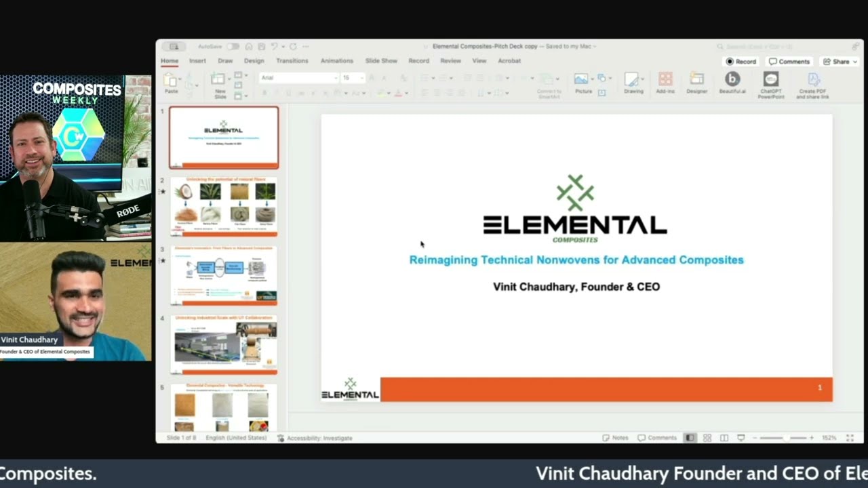Click the 152% zoom level text

[829, 438]
